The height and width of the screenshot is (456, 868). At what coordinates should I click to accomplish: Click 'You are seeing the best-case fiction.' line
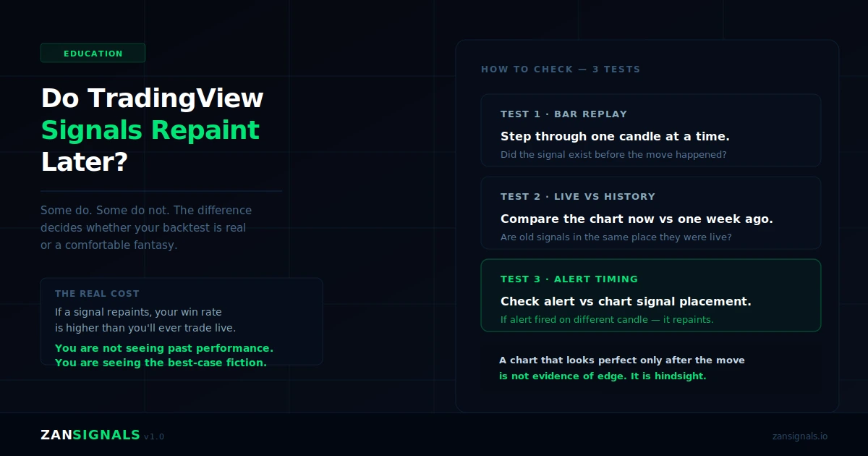click(x=161, y=363)
